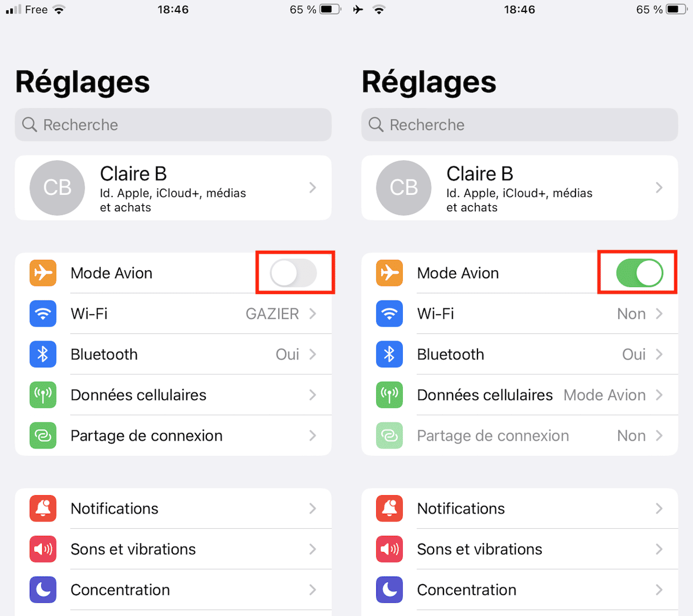This screenshot has width=693, height=616.
Task: Open the Notifications row on left screen
Action: [x=173, y=508]
